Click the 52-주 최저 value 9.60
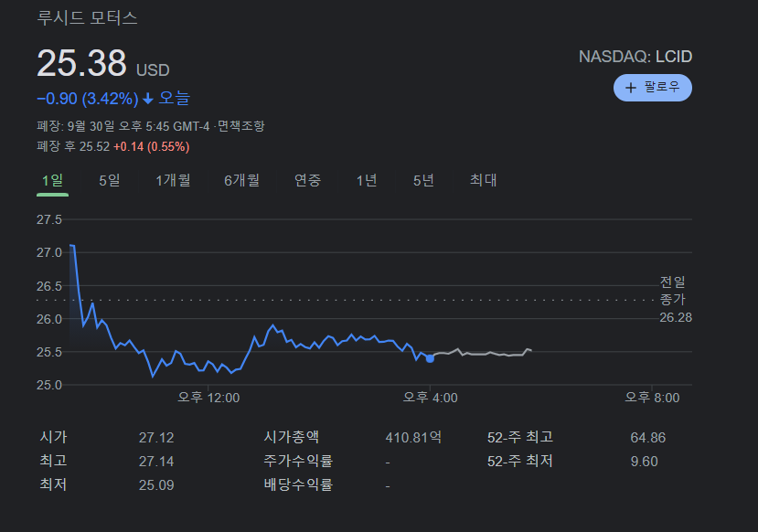 [644, 462]
